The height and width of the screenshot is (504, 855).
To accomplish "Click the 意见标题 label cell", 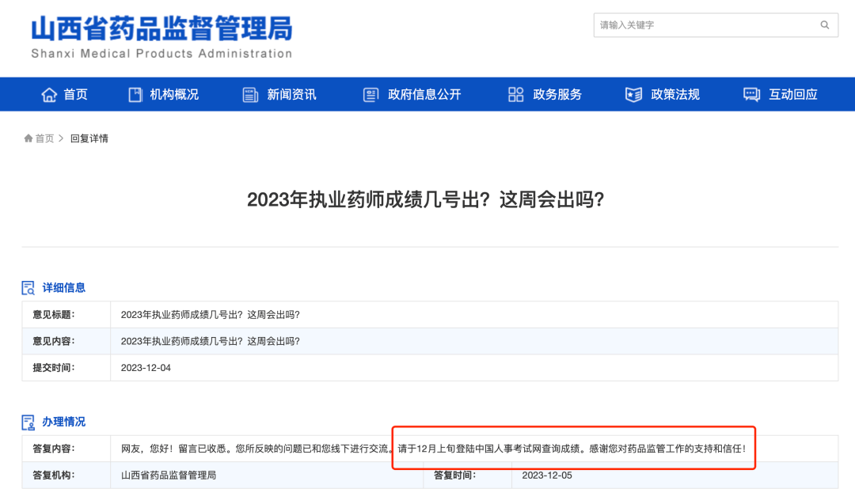I will tap(66, 314).
